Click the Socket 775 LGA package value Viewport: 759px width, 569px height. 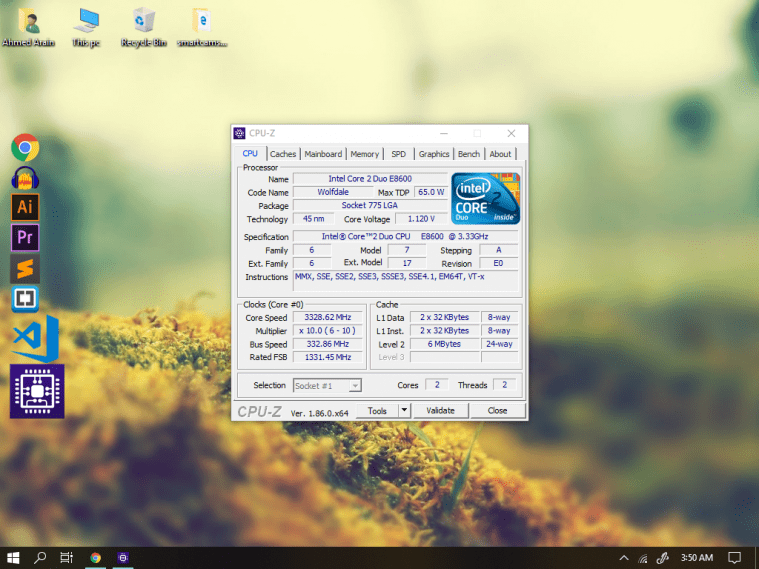370,205
